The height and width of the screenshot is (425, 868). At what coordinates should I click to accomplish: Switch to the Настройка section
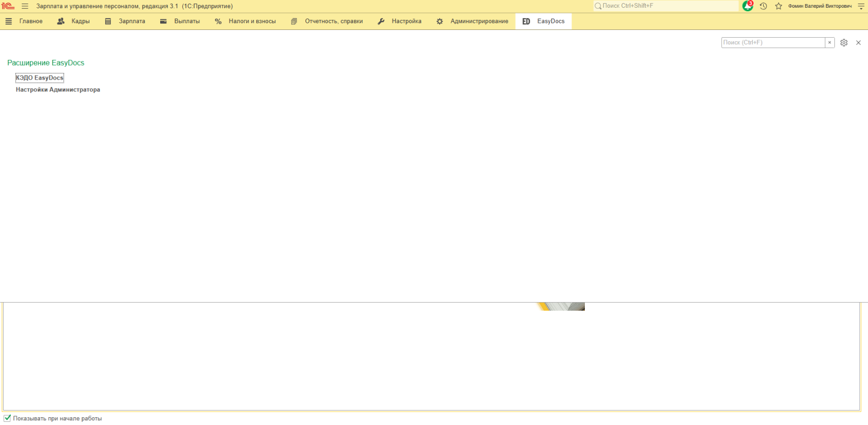point(400,21)
